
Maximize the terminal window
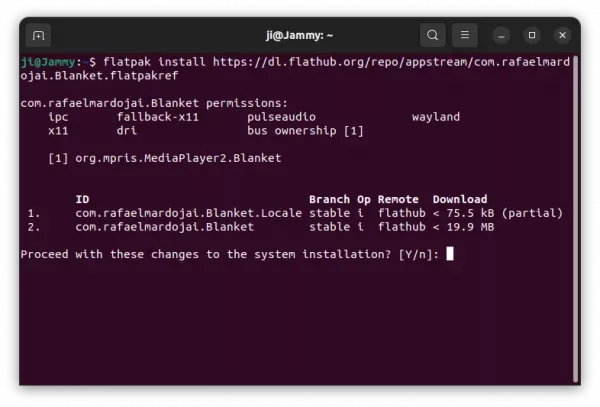coord(532,35)
